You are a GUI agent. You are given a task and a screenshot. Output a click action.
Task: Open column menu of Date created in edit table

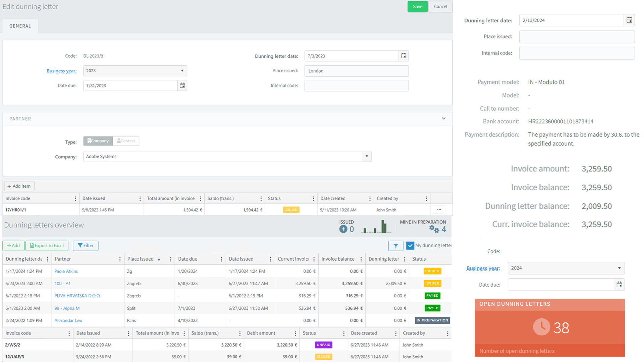(x=370, y=199)
